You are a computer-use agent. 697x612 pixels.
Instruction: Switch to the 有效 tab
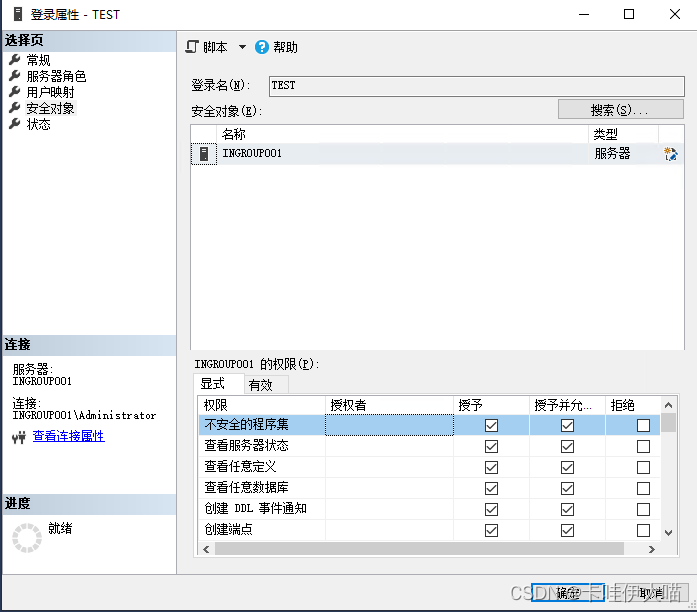pyautogui.click(x=266, y=384)
